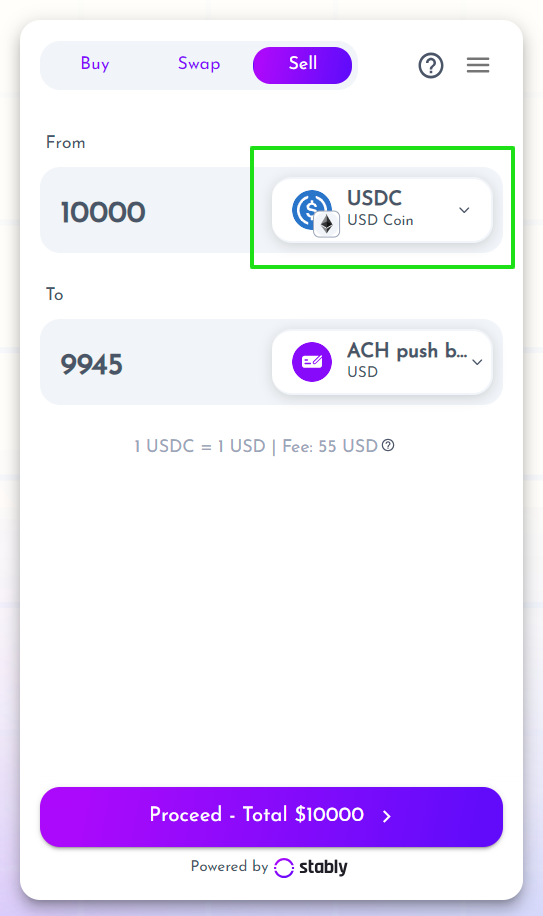Click Proceed - Total $10000 button

tap(272, 817)
